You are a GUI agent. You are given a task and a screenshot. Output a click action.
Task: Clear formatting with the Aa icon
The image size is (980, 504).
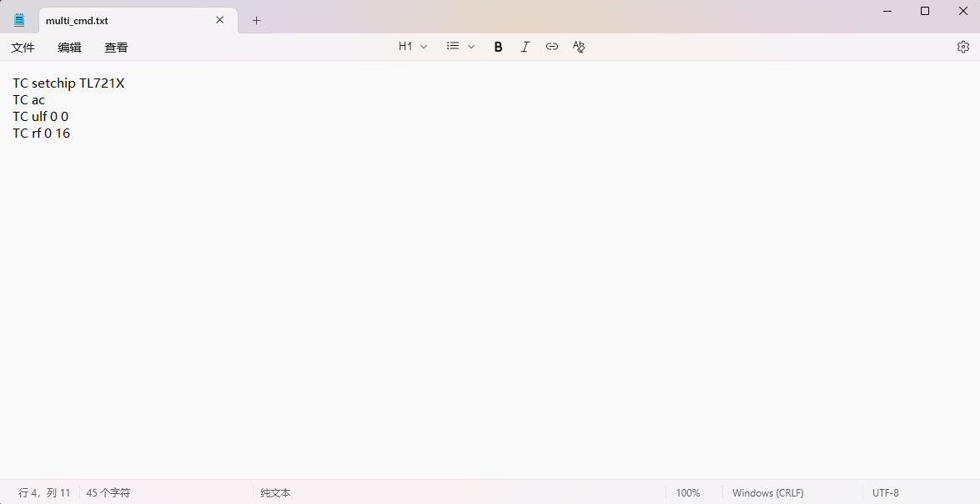click(579, 47)
